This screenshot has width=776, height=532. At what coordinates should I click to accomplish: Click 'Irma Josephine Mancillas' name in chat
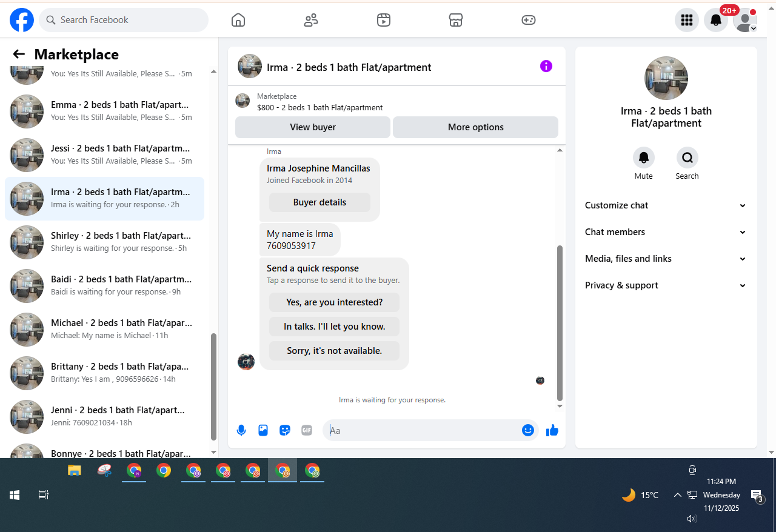pyautogui.click(x=318, y=168)
